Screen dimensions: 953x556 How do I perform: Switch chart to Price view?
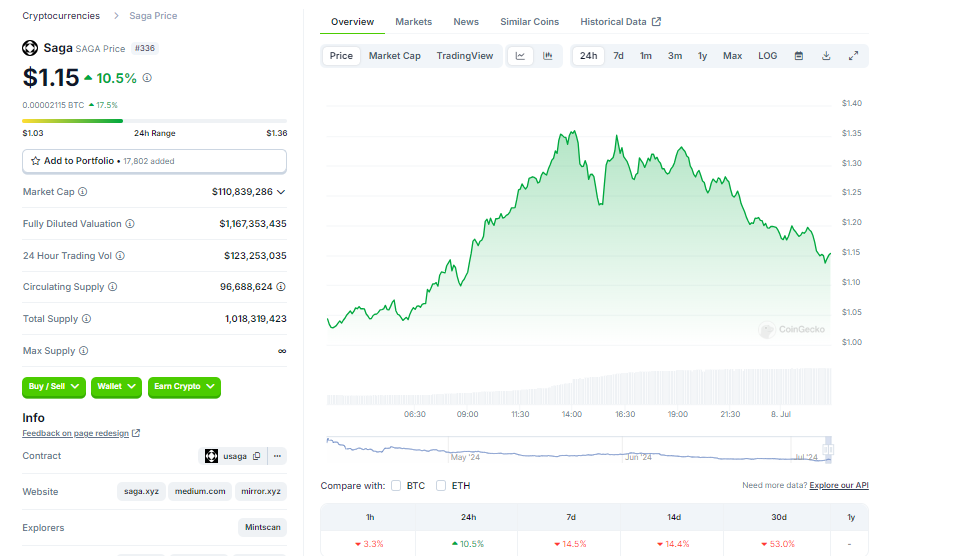(x=341, y=56)
